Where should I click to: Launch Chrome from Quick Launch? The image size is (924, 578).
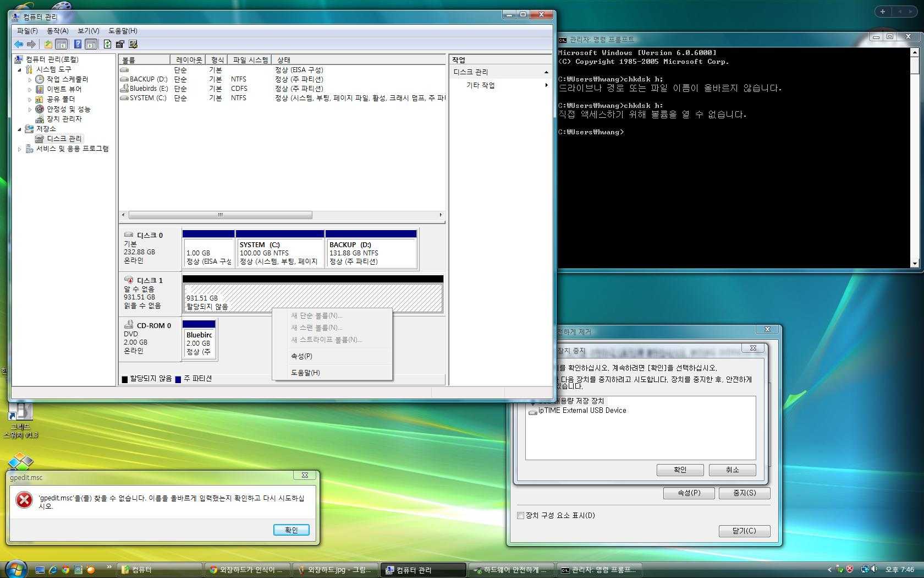click(65, 570)
